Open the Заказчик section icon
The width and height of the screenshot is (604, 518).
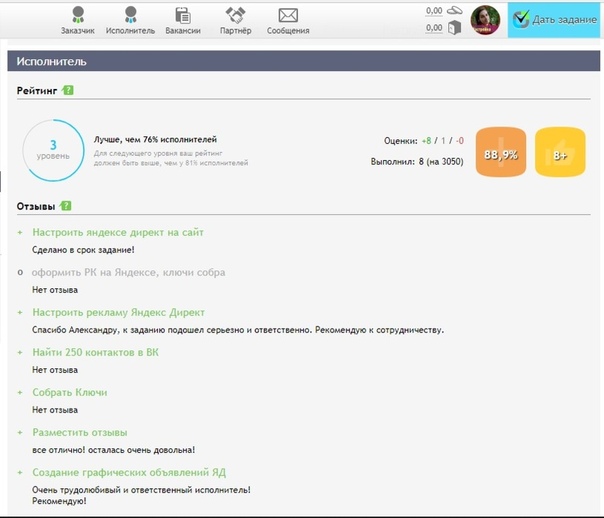click(78, 15)
